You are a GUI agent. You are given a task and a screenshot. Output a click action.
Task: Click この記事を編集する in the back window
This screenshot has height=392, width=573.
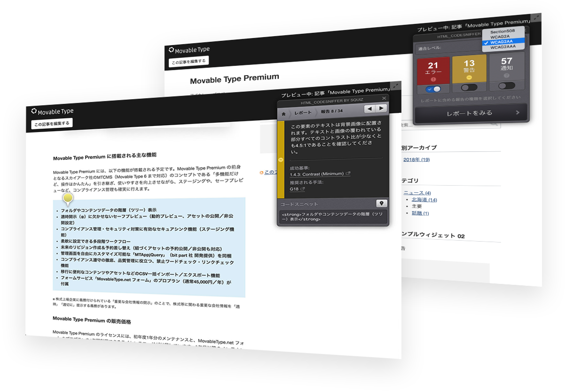189,62
